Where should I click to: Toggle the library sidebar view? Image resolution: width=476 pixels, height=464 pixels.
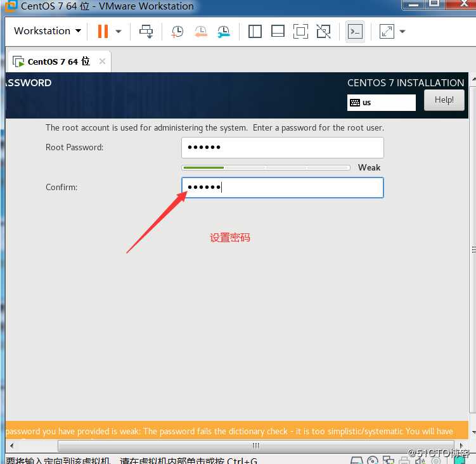coord(255,31)
